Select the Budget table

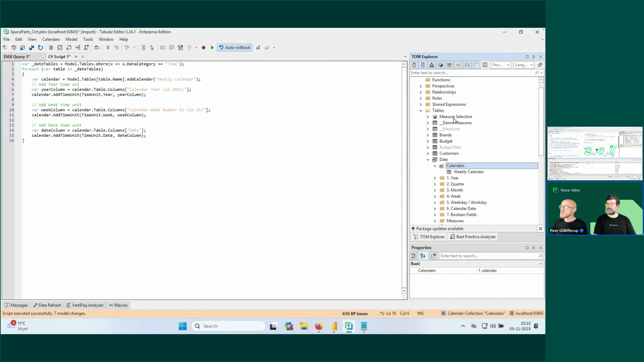pos(446,141)
